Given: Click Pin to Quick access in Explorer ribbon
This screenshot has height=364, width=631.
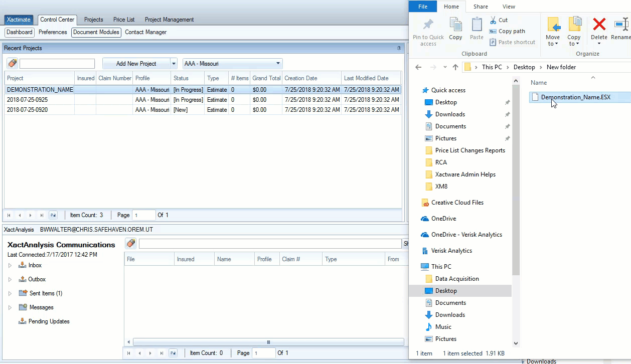Looking at the screenshot, I should tap(428, 33).
